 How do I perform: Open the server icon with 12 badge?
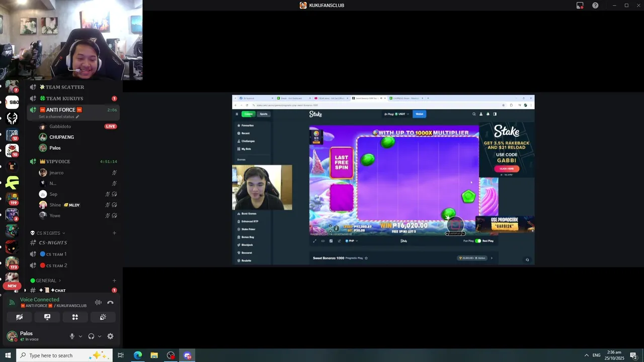point(12,134)
